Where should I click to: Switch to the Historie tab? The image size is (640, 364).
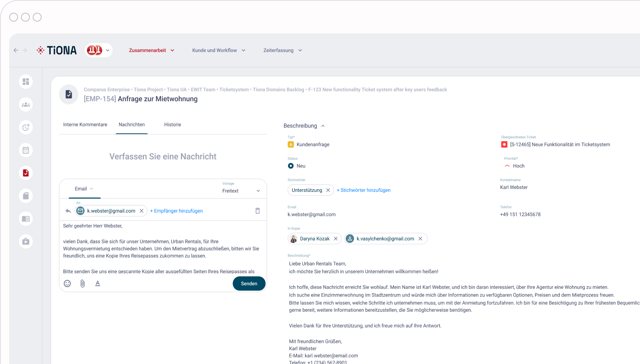pyautogui.click(x=172, y=124)
